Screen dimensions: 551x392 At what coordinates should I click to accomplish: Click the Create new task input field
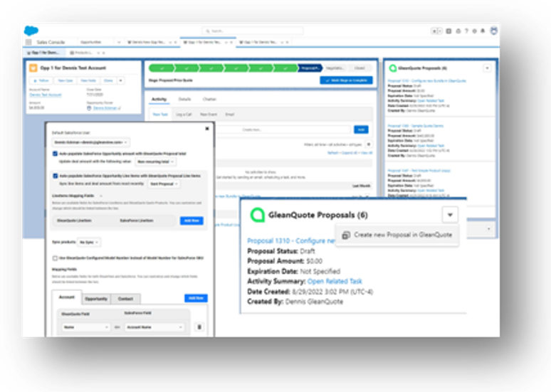283,129
